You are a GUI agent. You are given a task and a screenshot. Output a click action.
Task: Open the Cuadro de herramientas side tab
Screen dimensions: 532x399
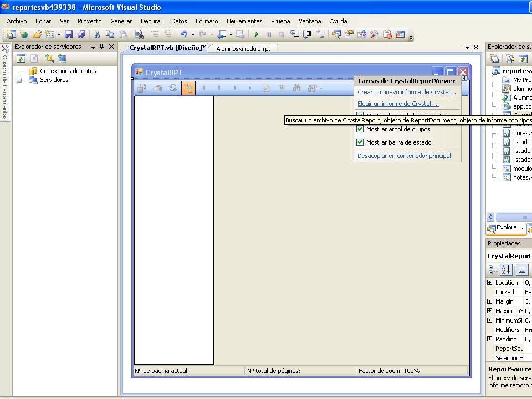click(x=5, y=83)
